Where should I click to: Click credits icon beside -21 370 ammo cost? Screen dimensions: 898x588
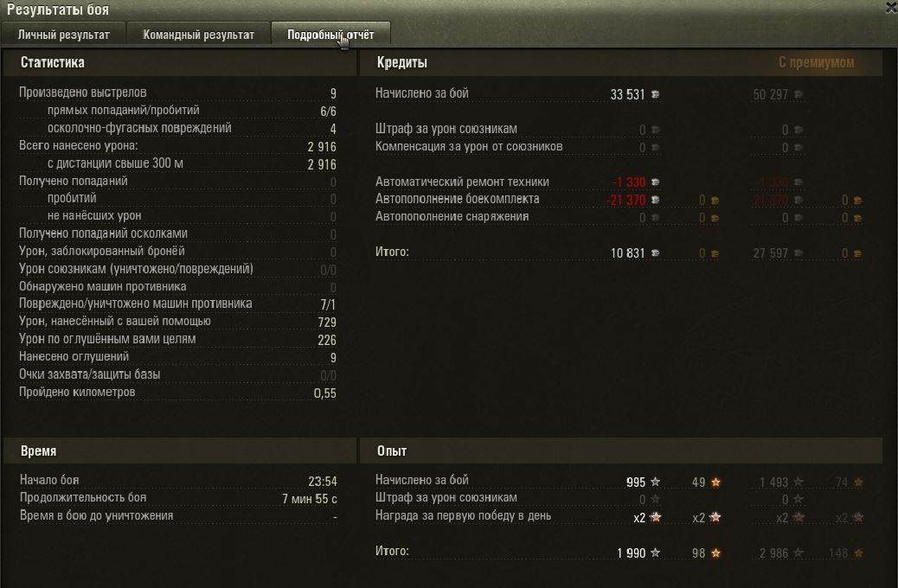coord(655,200)
